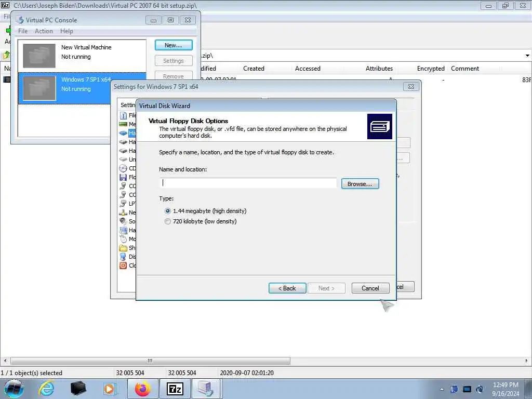Select the Floppy Disk setting icon
The width and height of the screenshot is (532, 399).
click(124, 177)
